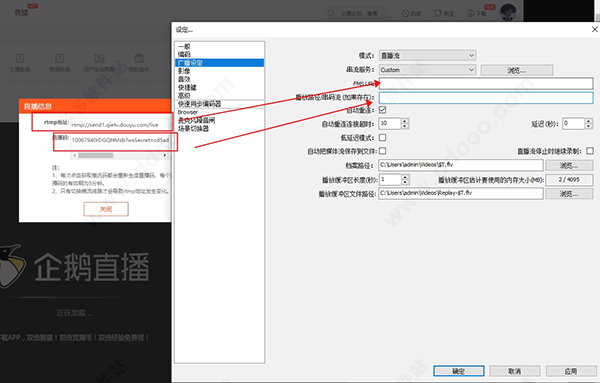The width and height of the screenshot is (600, 383).
Task: Select 快捷键 in the settings list
Action: 219,87
